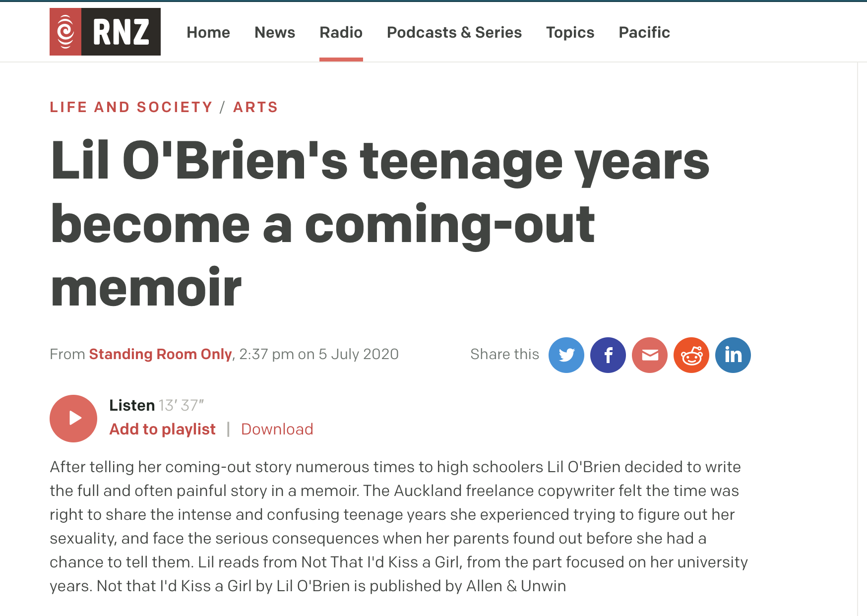This screenshot has width=867, height=616.
Task: Open Standing Room Only programme link
Action: coord(160,354)
